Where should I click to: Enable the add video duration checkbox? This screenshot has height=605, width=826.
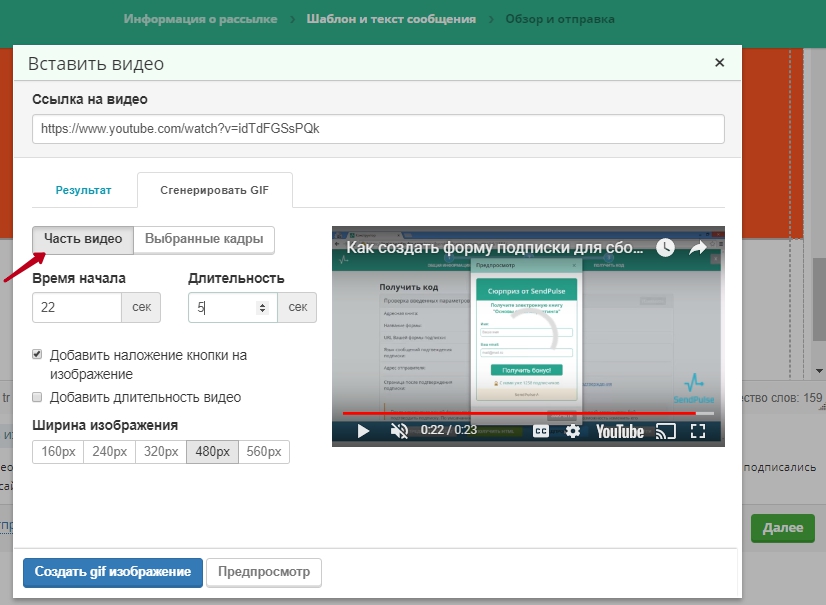click(x=37, y=397)
